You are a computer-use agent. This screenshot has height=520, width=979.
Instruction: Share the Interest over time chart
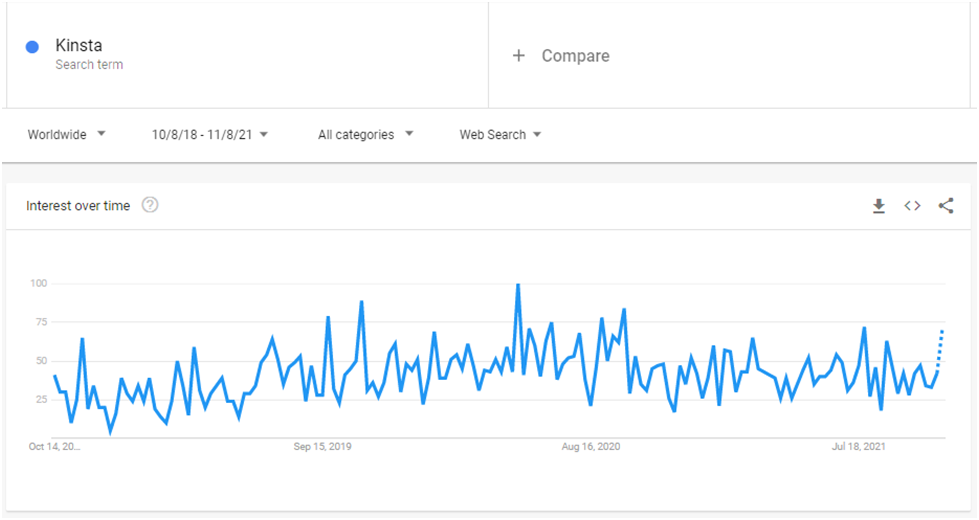pos(946,205)
